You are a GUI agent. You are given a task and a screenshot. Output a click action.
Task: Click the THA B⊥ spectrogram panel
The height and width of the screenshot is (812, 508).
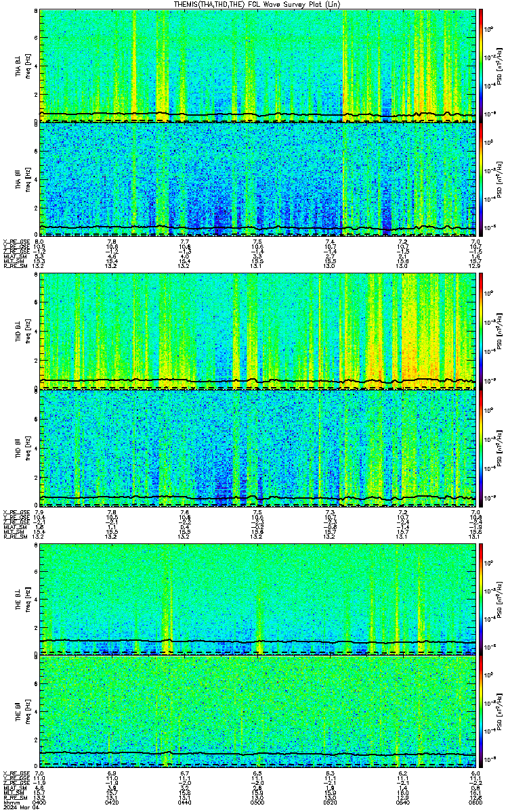pos(257,65)
